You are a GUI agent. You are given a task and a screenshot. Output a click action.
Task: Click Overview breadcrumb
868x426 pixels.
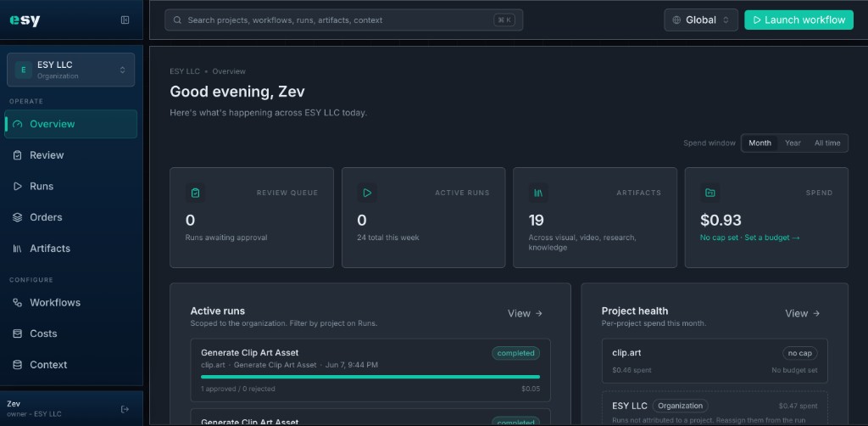tap(229, 71)
